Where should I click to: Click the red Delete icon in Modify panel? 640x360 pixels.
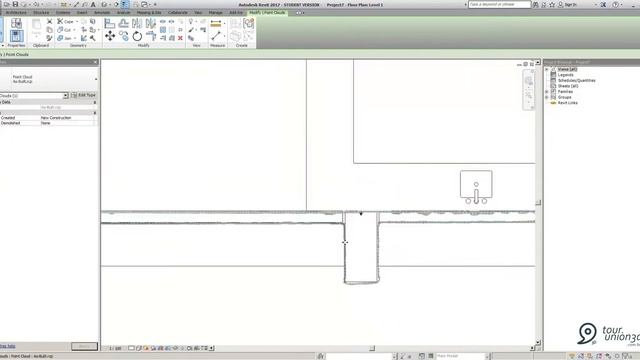point(180,38)
